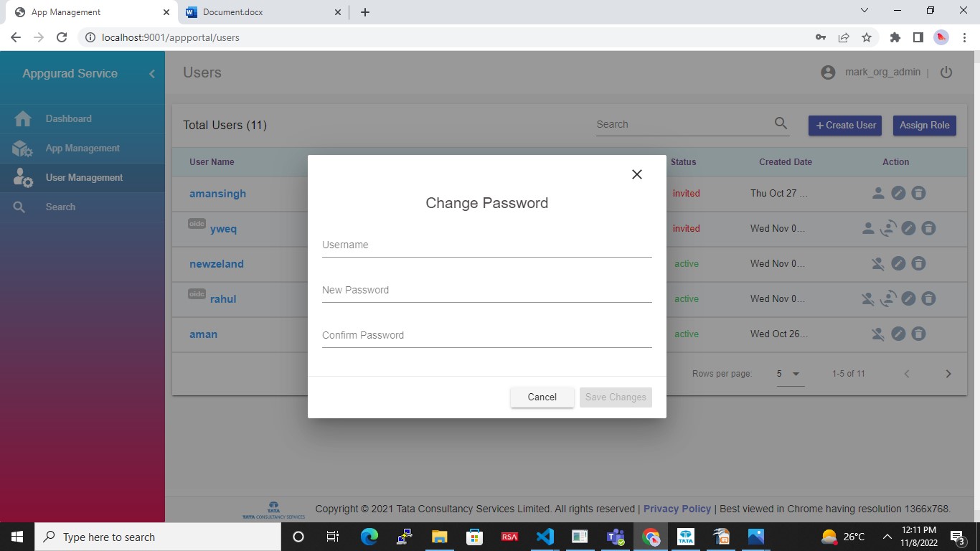
Task: Open the newzeland user link
Action: [217, 264]
